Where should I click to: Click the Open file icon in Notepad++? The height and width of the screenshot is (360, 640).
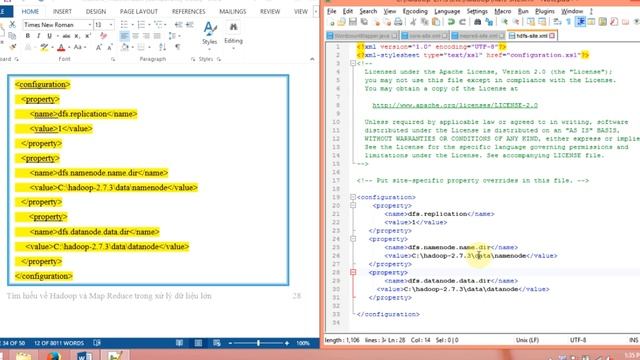[x=342, y=22]
